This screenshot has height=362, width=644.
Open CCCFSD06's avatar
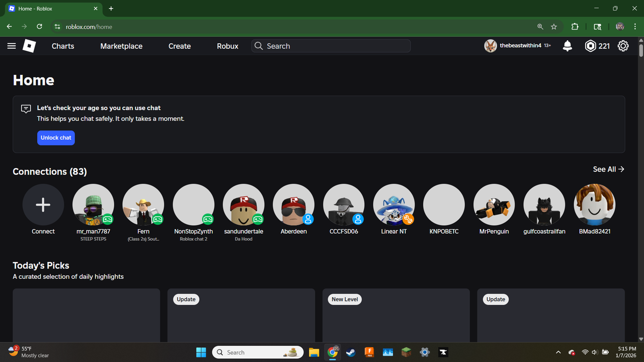coord(344,205)
